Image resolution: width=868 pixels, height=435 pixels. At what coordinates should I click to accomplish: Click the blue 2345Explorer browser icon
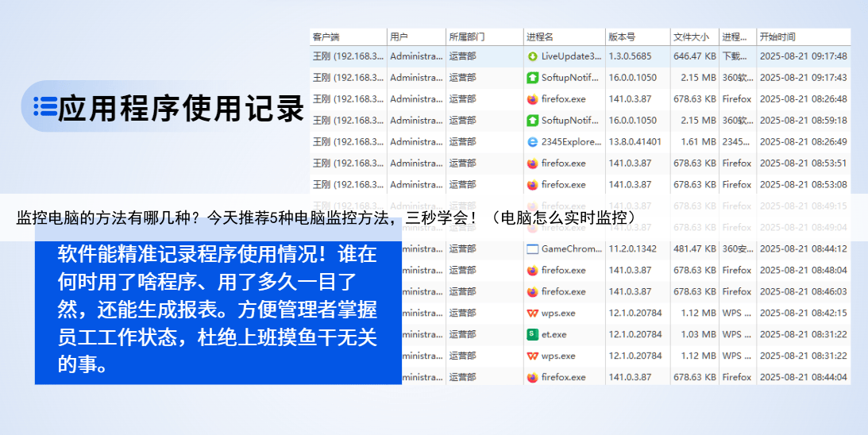coord(532,142)
